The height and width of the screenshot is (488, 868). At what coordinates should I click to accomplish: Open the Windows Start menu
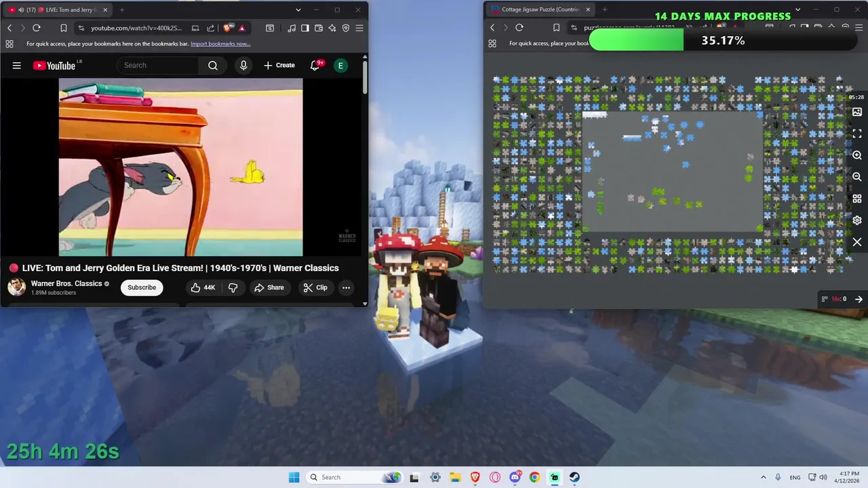coord(294,477)
